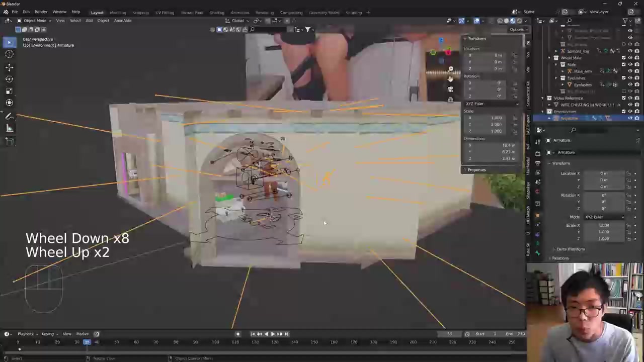
Task: Open the Render menu
Action: point(41,12)
